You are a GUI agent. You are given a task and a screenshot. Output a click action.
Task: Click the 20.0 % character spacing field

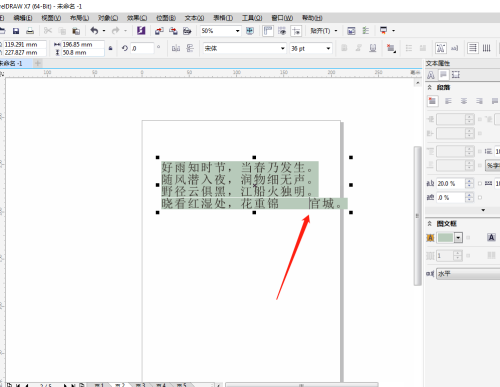pyautogui.click(x=451, y=183)
